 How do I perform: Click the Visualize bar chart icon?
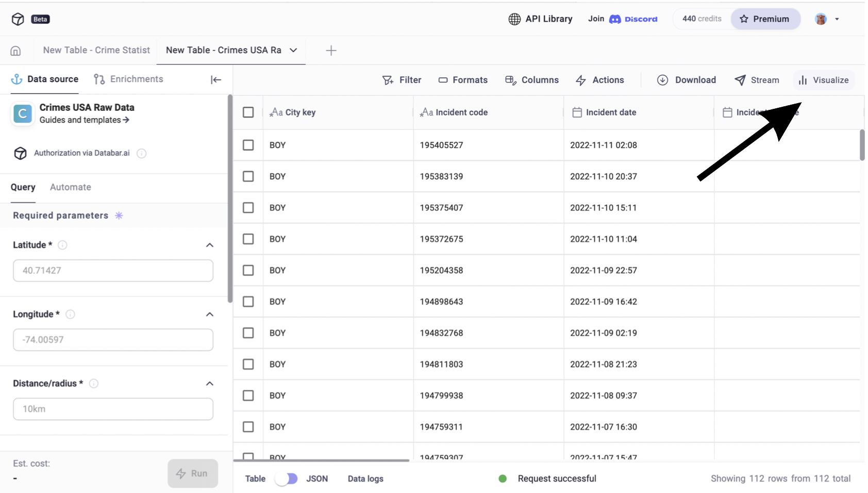coord(803,80)
